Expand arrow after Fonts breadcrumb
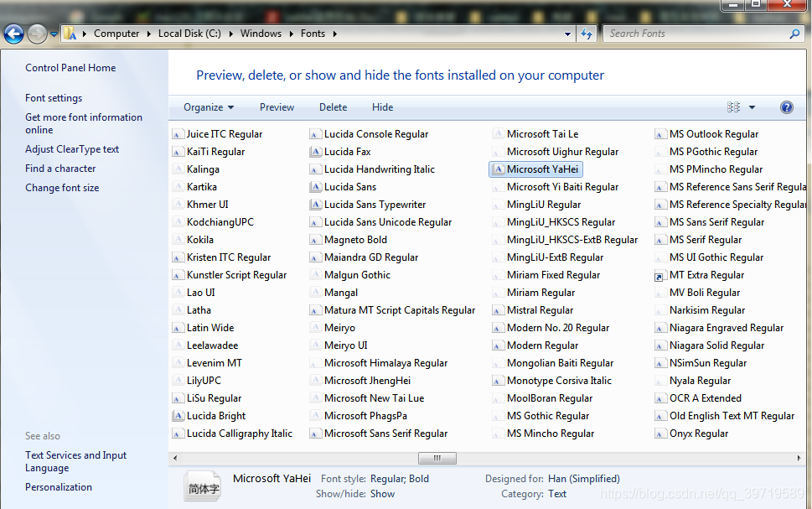The image size is (812, 509). coord(334,34)
